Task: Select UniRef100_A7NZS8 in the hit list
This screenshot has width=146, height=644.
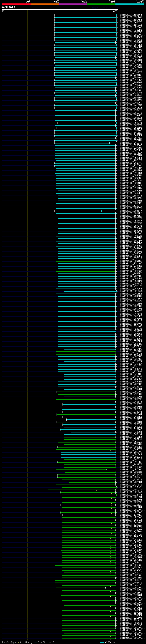Action: coord(131,40)
